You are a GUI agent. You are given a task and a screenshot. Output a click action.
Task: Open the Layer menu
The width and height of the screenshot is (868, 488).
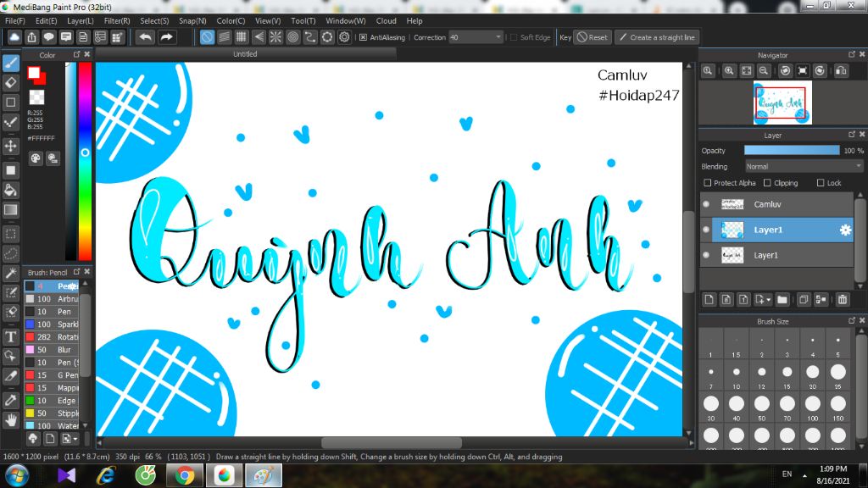(x=81, y=20)
